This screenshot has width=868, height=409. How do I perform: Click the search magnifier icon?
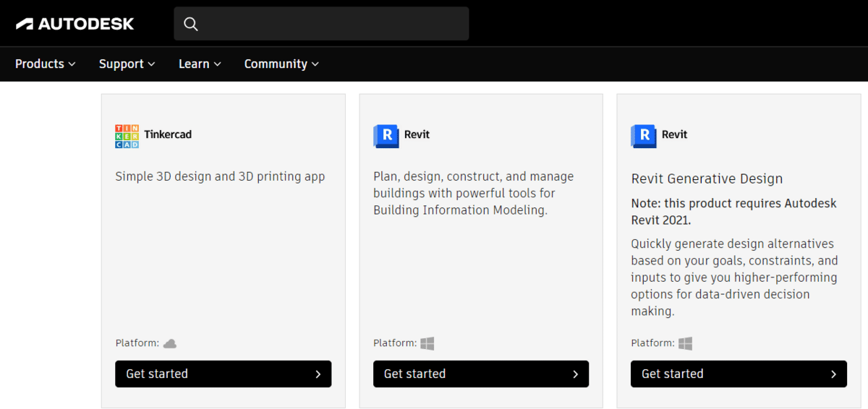(191, 24)
